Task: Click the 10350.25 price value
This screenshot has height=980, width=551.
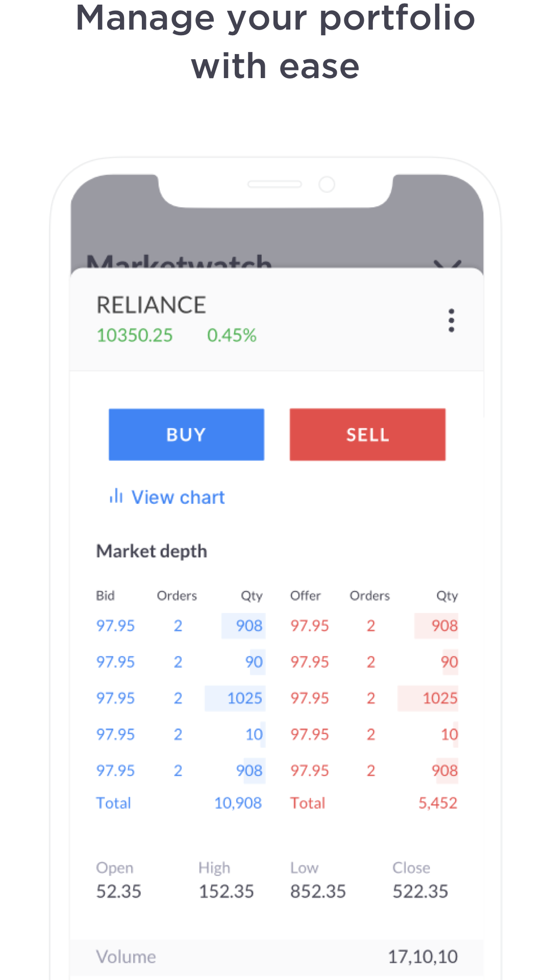Action: point(135,335)
